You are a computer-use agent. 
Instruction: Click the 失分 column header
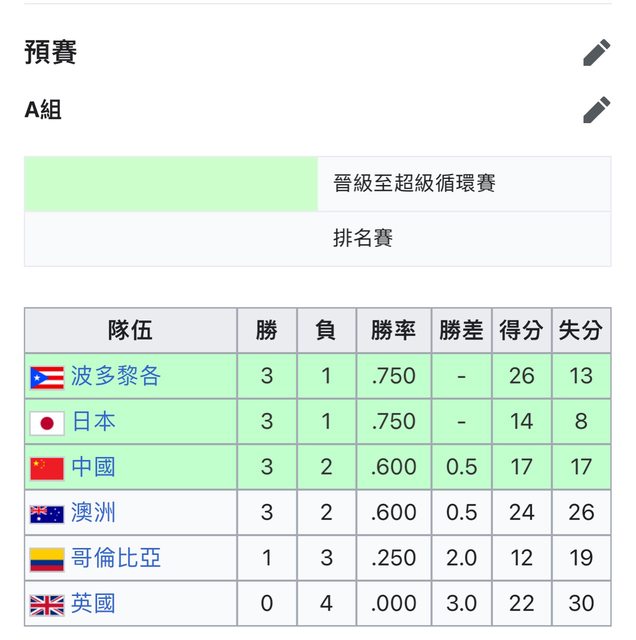[581, 331]
